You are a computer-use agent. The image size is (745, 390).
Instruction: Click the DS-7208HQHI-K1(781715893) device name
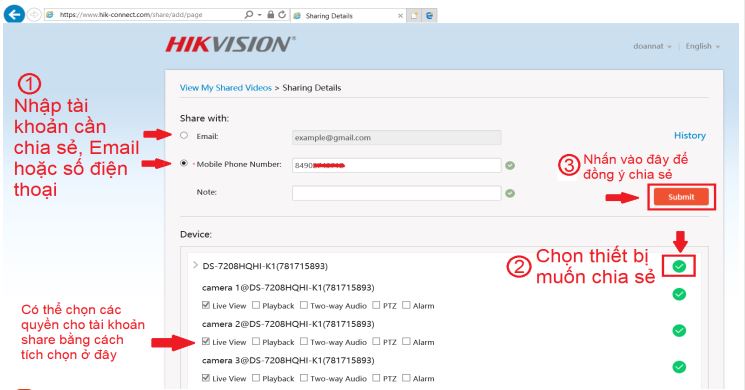click(265, 266)
